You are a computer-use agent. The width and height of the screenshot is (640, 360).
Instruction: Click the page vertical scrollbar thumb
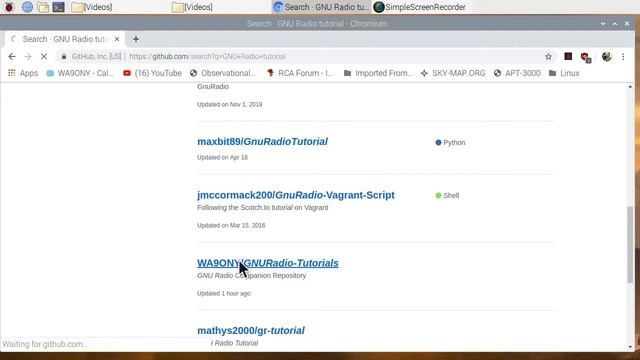pos(631,244)
